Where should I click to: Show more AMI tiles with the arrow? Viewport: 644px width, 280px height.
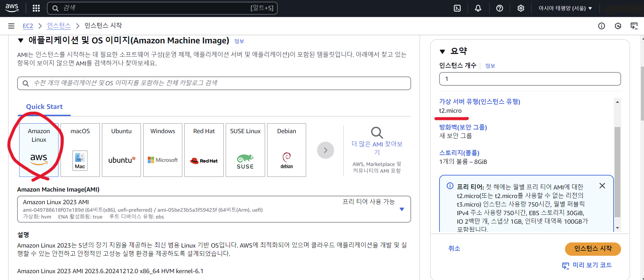click(326, 150)
